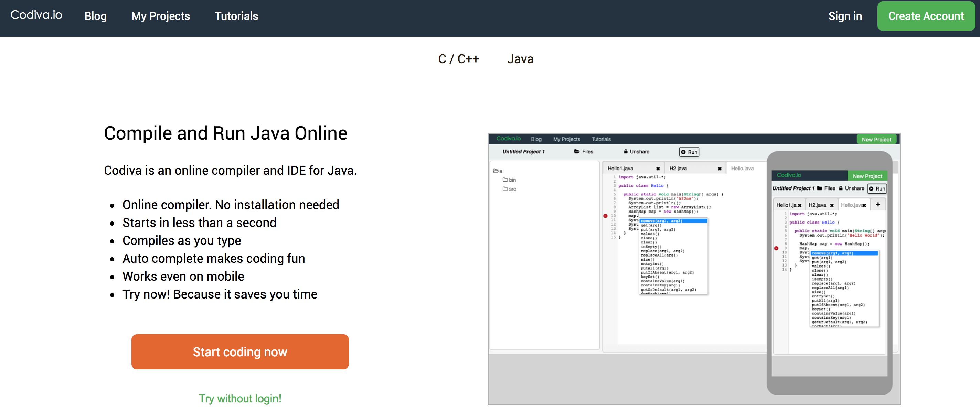Close H2.java tab in desktop preview

720,169
